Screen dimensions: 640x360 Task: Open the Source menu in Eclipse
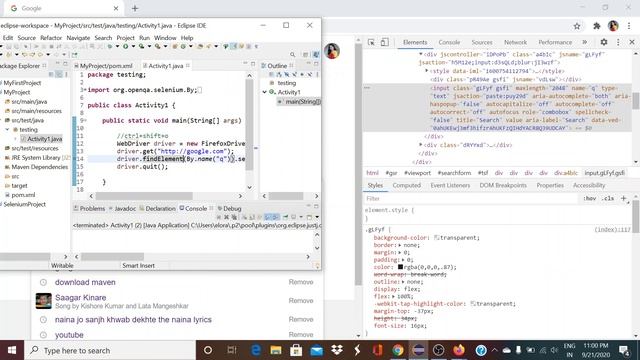27,38
